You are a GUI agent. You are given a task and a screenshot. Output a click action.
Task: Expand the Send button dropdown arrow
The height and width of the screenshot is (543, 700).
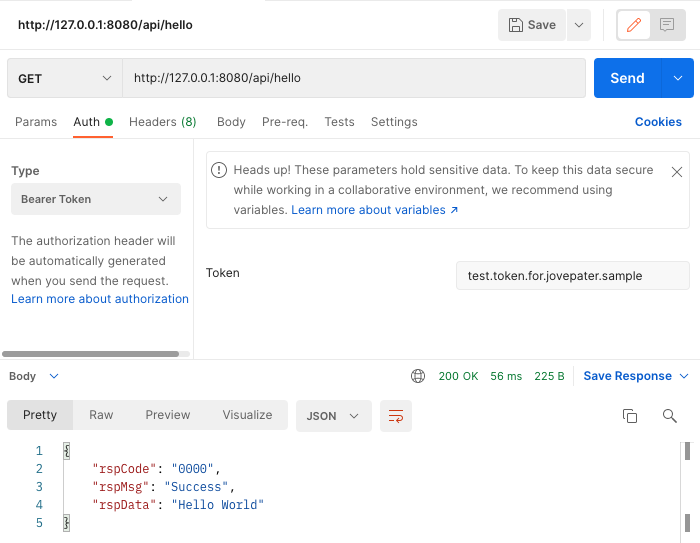(x=678, y=78)
